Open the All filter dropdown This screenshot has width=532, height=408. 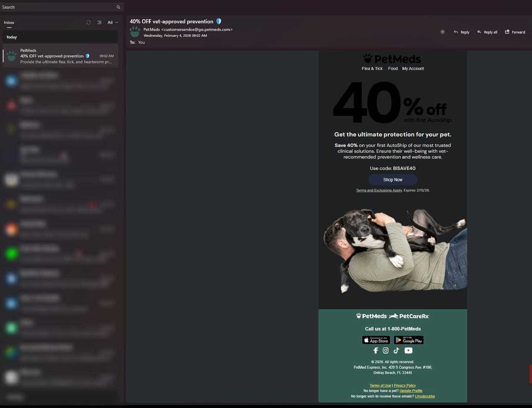113,23
